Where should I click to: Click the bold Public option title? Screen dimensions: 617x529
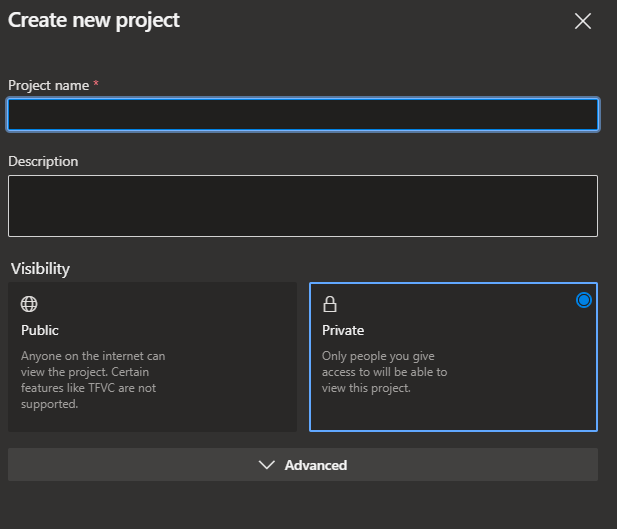(x=40, y=330)
